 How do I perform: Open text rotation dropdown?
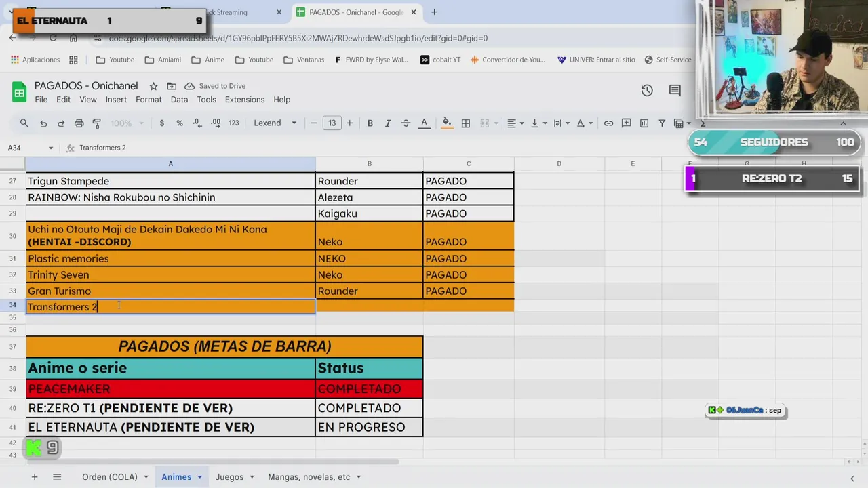(585, 123)
